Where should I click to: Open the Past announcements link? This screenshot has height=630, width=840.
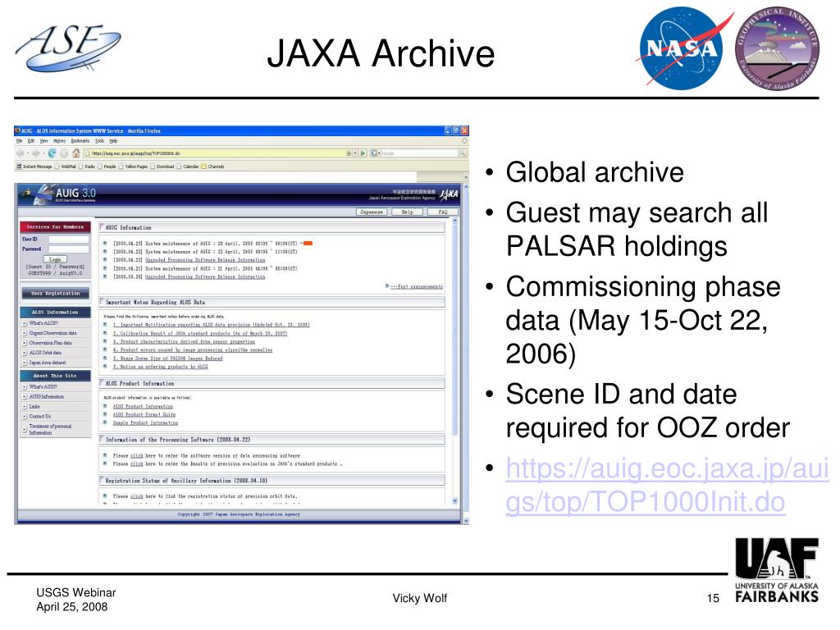415,286
